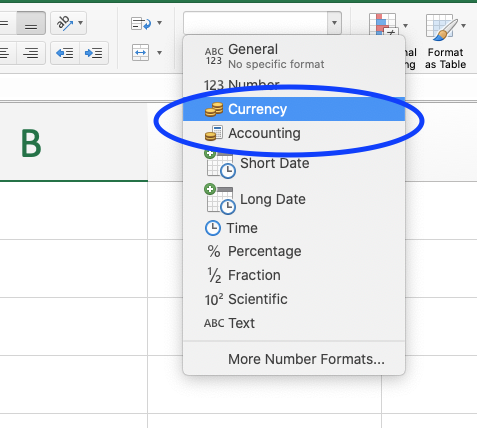Click inside the number format box
Screen dimensions: 477x428
pos(255,23)
